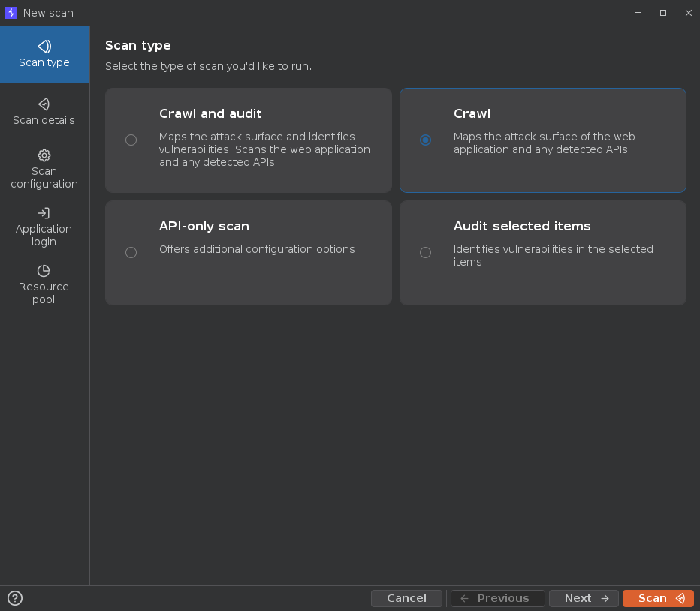Click the Scan configuration gear icon
The width and height of the screenshot is (700, 611).
(x=44, y=155)
